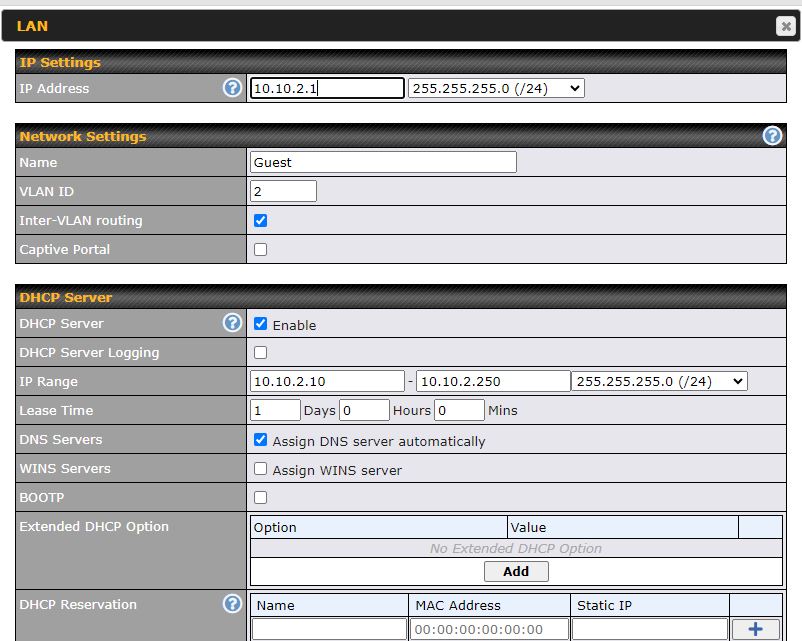
Task: Click help icon beside DHCP Server
Action: tap(232, 323)
